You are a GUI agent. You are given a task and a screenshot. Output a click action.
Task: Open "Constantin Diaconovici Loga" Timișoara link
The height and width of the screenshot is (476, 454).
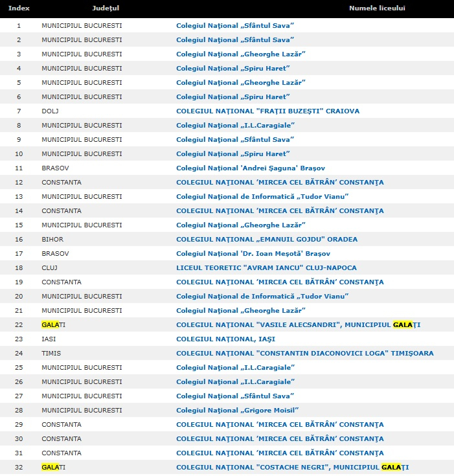[x=304, y=353]
